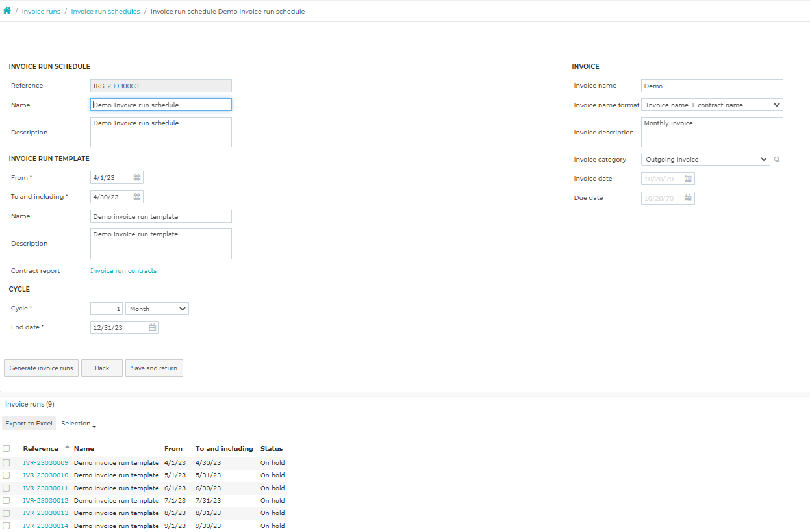Click the Invoice description text area
This screenshot has height=532, width=810.
712,132
